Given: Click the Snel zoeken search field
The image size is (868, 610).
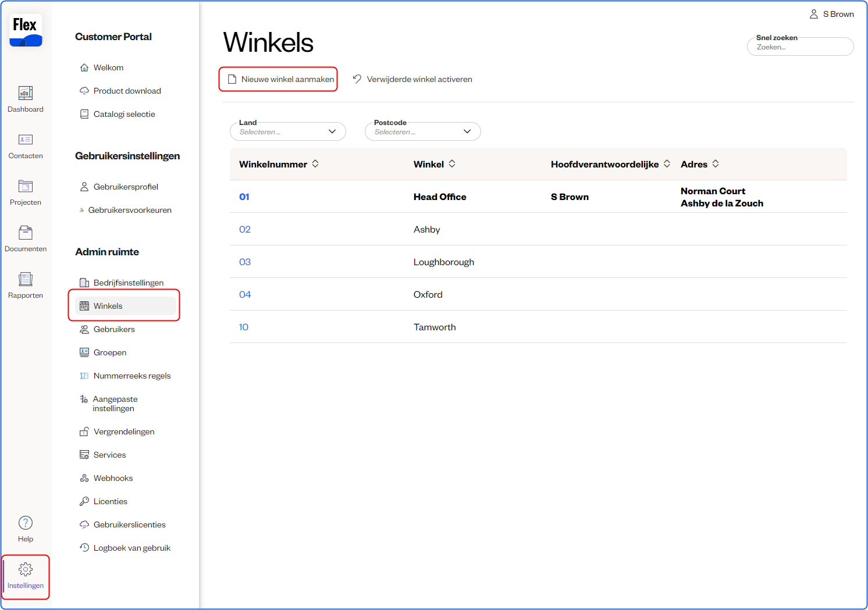Looking at the screenshot, I should tap(800, 47).
